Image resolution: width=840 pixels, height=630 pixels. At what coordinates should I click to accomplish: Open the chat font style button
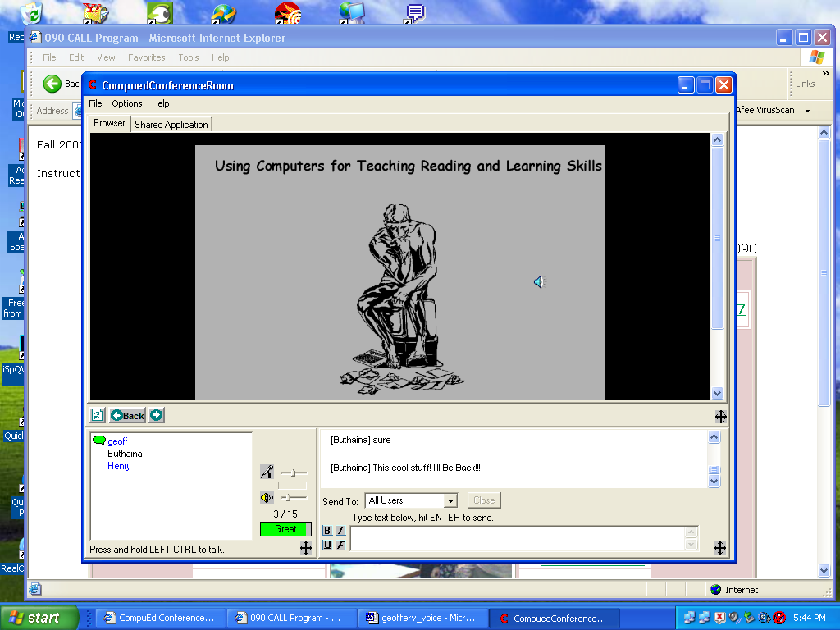(x=340, y=545)
